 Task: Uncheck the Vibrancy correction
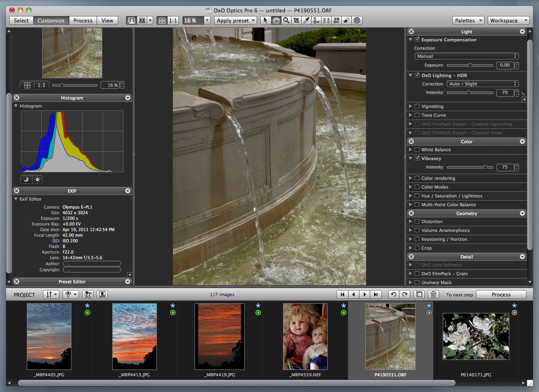click(417, 158)
